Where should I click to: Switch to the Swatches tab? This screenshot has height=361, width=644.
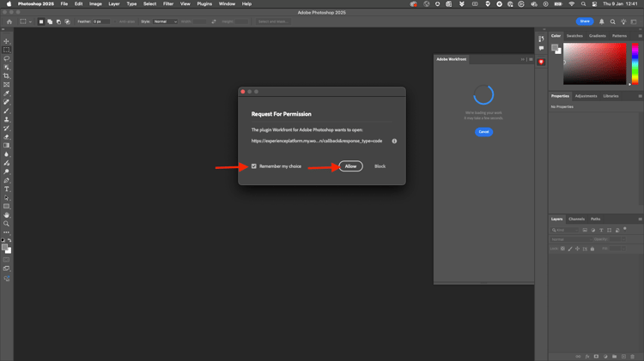(574, 36)
